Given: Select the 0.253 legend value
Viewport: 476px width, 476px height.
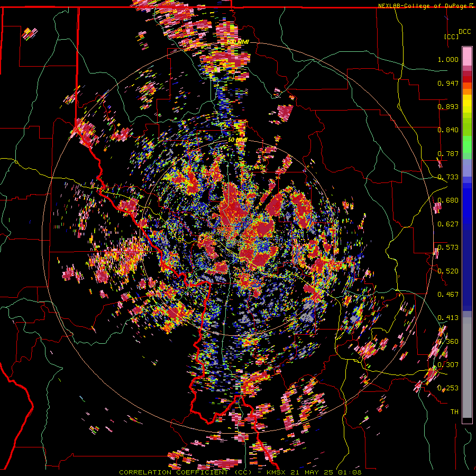Looking at the screenshot, I should pos(448,388).
